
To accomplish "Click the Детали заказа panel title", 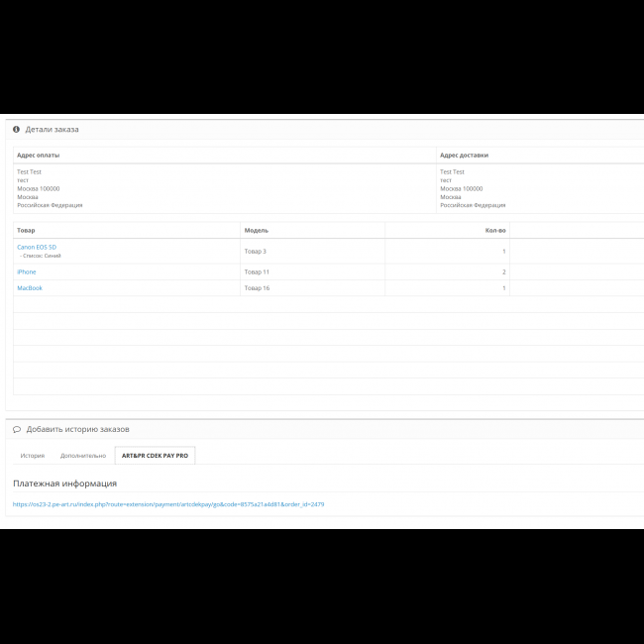I will [53, 130].
